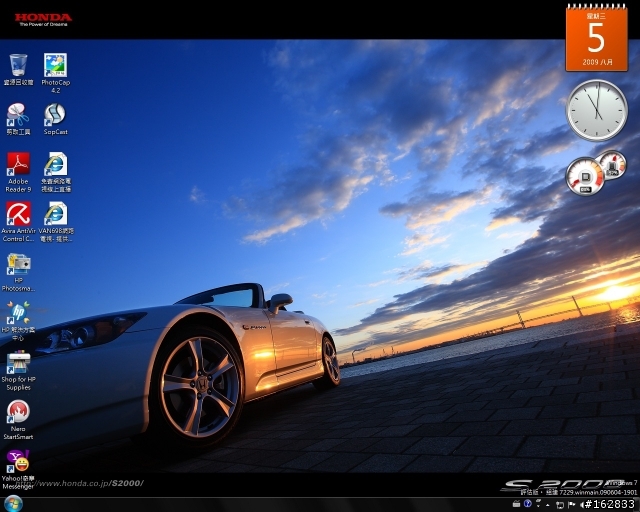Image resolution: width=640 pixels, height=512 pixels.
Task: Open the Recycle Bin desktop icon
Action: (18, 69)
